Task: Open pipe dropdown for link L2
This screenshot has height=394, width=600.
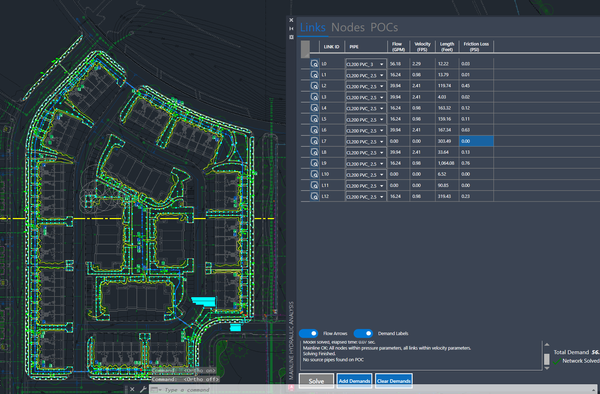Action: tap(381, 86)
